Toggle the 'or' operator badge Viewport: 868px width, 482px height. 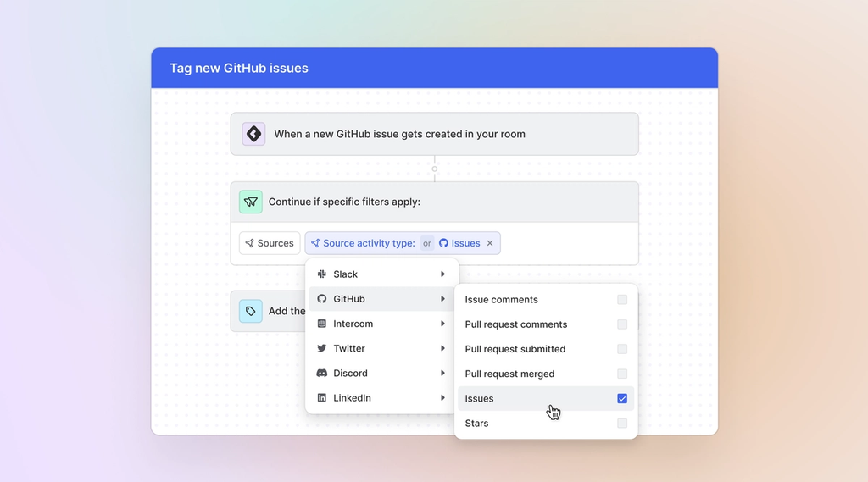click(x=427, y=243)
